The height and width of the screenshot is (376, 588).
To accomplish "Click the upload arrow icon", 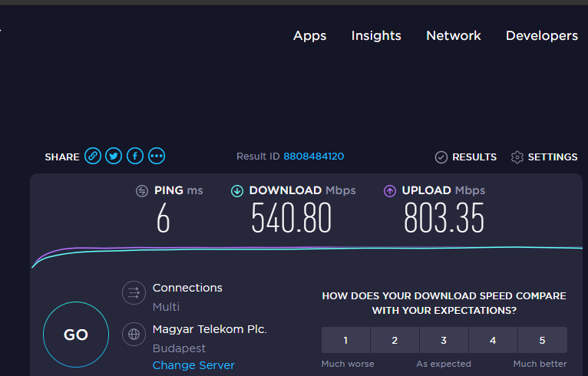I will click(x=390, y=191).
